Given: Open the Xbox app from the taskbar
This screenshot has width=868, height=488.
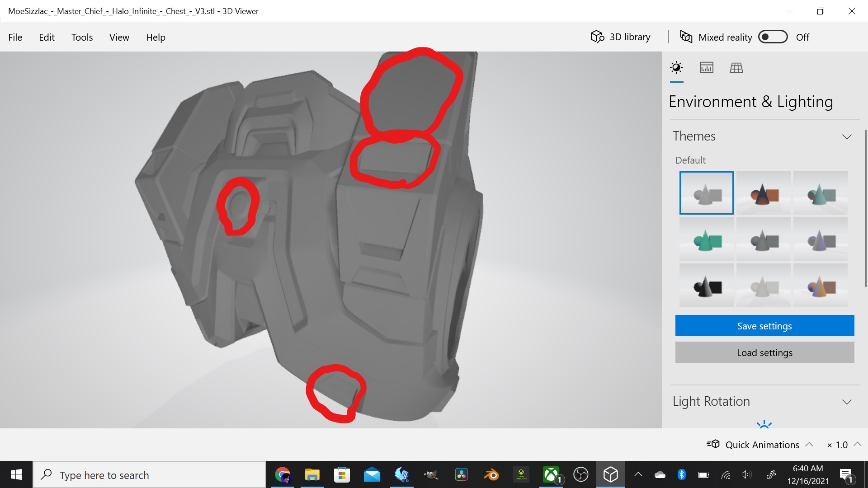Looking at the screenshot, I should (x=551, y=475).
